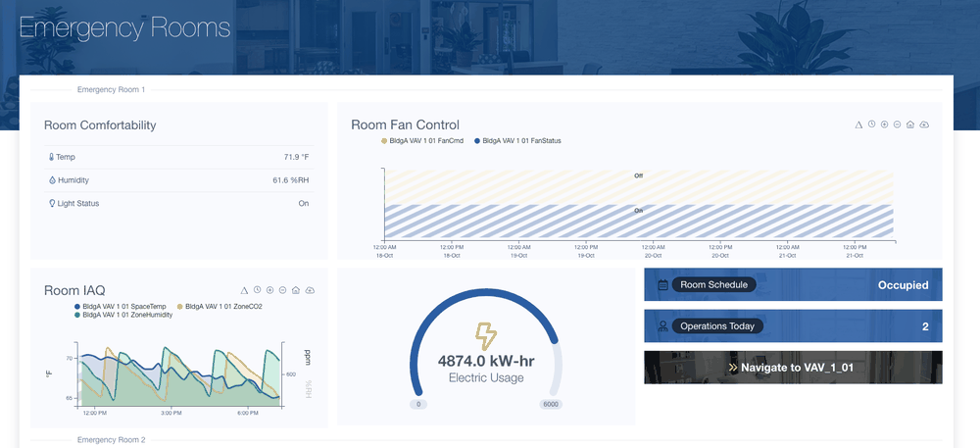
Task: Click lightbulb icon beside Light Status
Action: pos(52,203)
